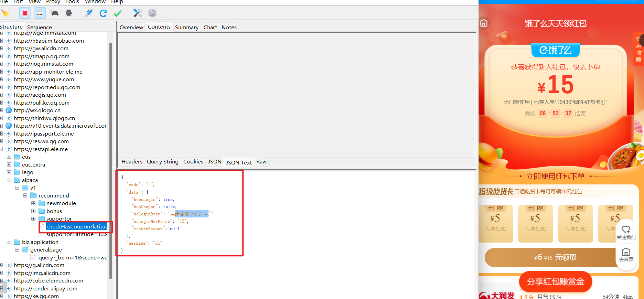Select the checkHasCoupon request in the tree
Viewport: 644px width, 299px height.
[x=76, y=227]
